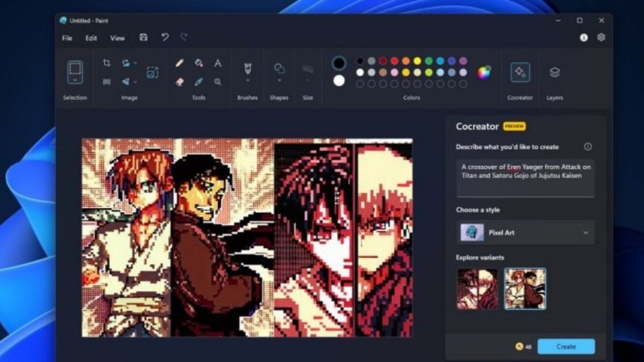Pick the yellow palette swatch
This screenshot has width=644, height=362.
click(x=417, y=61)
